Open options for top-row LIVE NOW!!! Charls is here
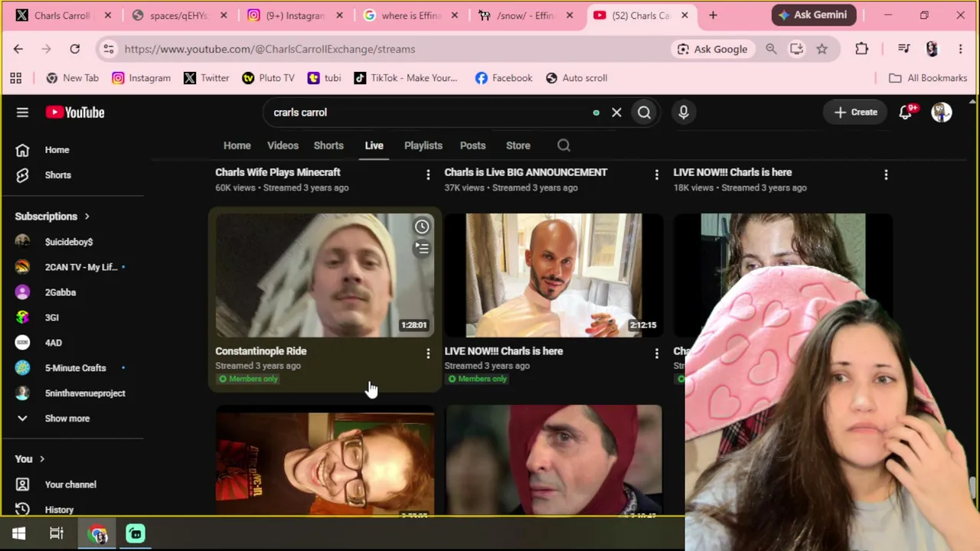This screenshot has width=980, height=551. [x=886, y=174]
